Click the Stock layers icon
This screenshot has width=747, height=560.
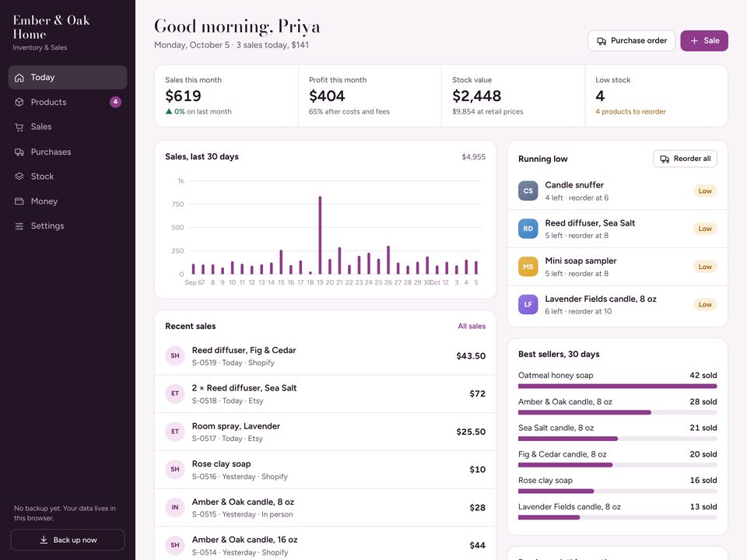[19, 177]
